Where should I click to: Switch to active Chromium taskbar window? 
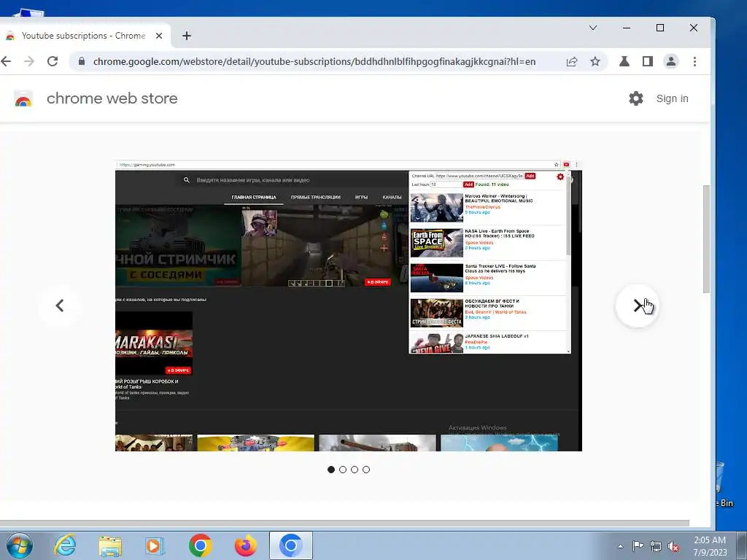(x=291, y=545)
